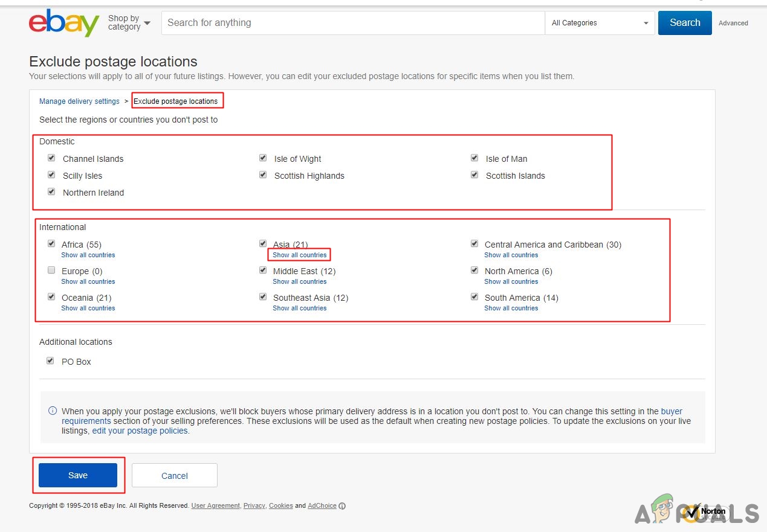The image size is (767, 532).
Task: Expand Show all countries under Africa
Action: (x=88, y=255)
